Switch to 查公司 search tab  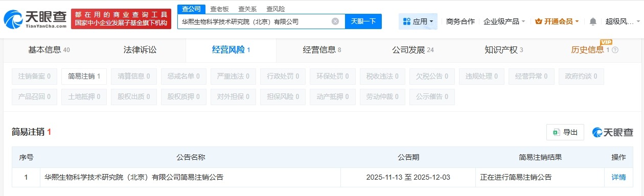coord(191,9)
